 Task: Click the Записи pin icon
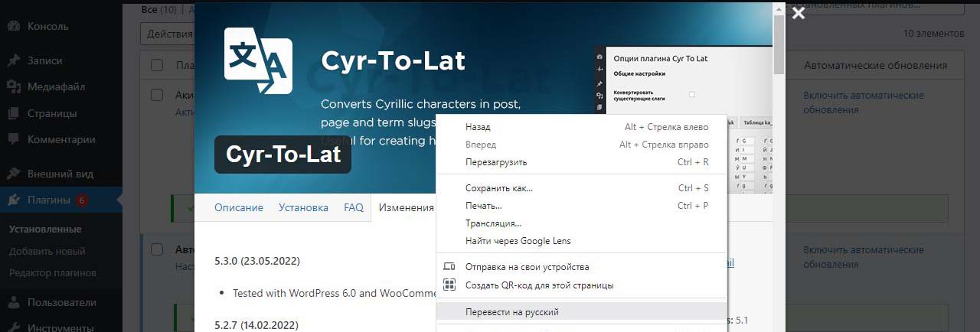tap(14, 60)
